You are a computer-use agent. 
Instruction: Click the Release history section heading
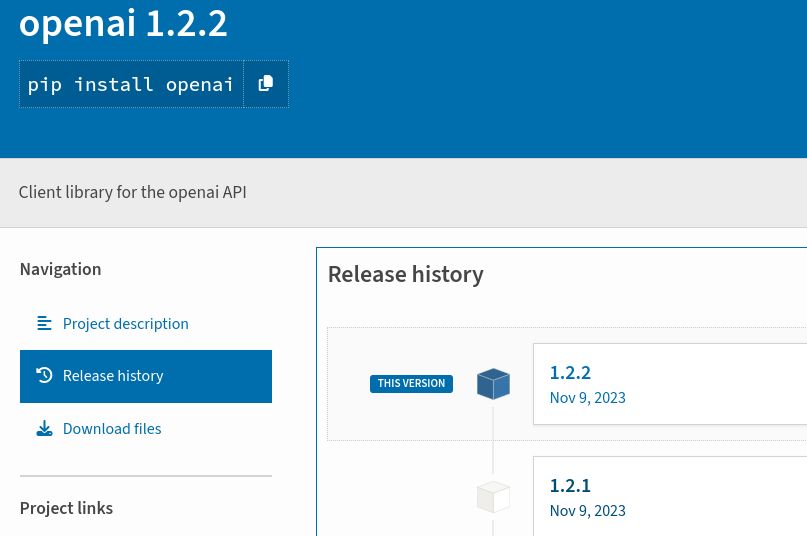point(406,274)
